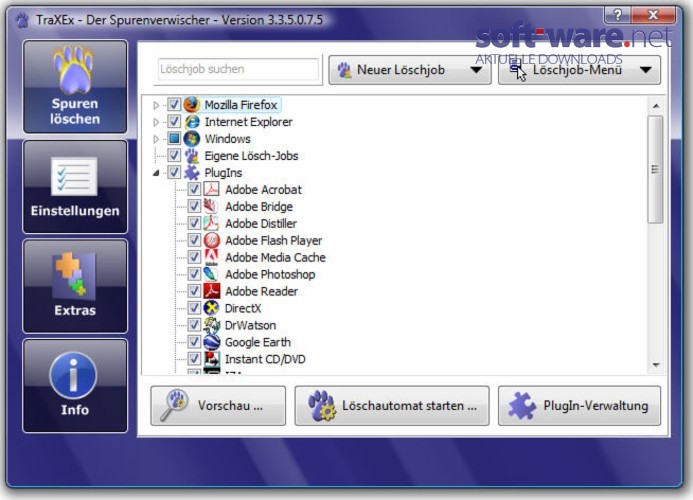Select the Instant CD/DVD entry
Viewport: 693px width, 500px height.
click(x=265, y=359)
